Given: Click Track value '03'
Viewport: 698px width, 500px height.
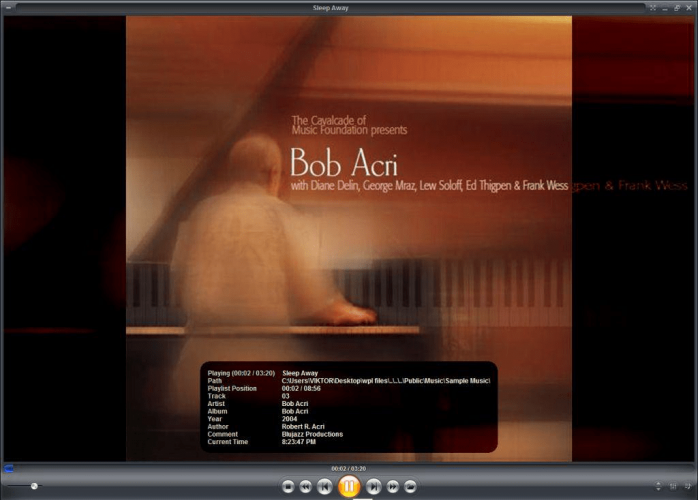Looking at the screenshot, I should pyautogui.click(x=285, y=396).
